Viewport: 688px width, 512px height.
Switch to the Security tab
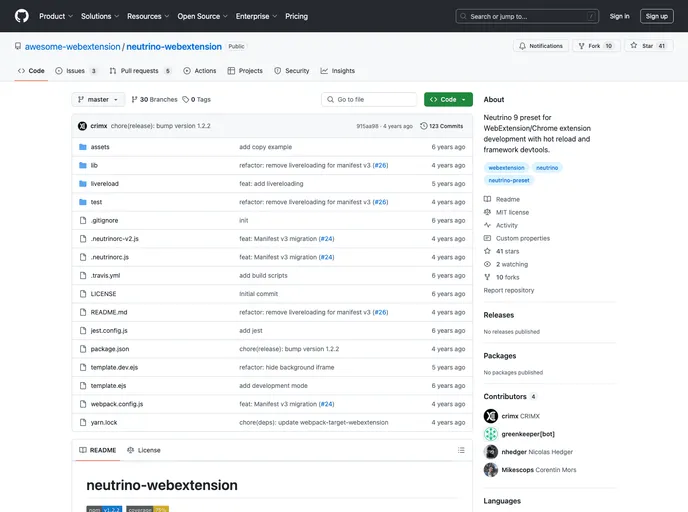tap(292, 71)
